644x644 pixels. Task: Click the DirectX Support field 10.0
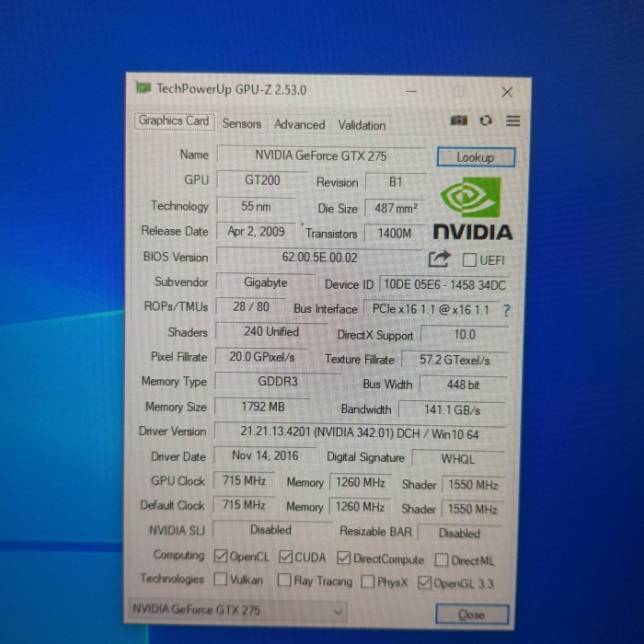[x=465, y=334]
